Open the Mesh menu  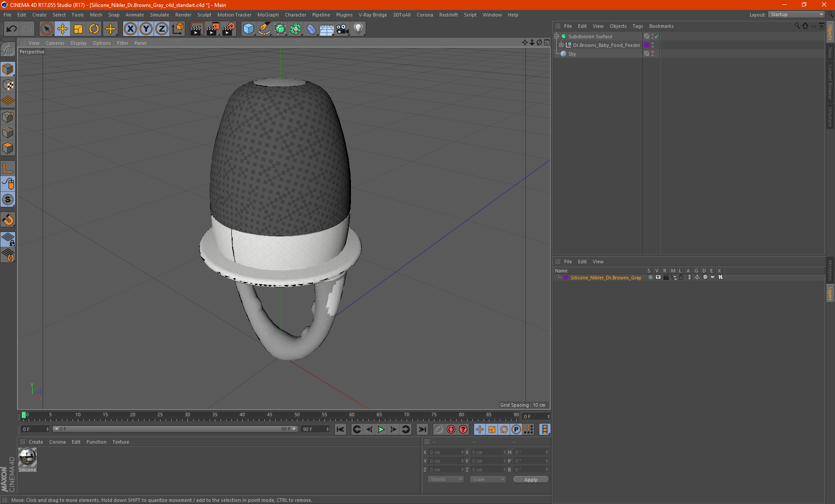pos(96,15)
